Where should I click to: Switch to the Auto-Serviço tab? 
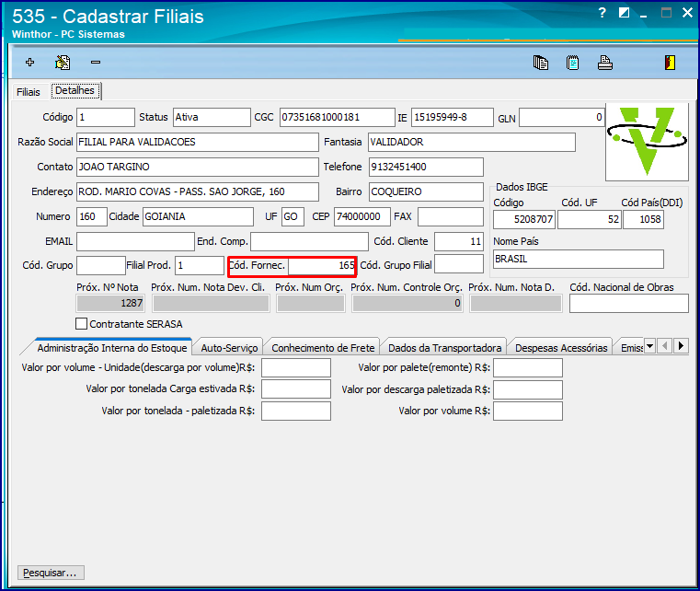(x=229, y=348)
